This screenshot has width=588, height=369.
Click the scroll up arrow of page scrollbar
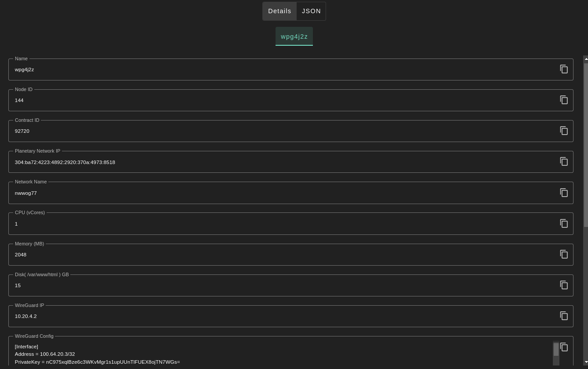tap(585, 59)
